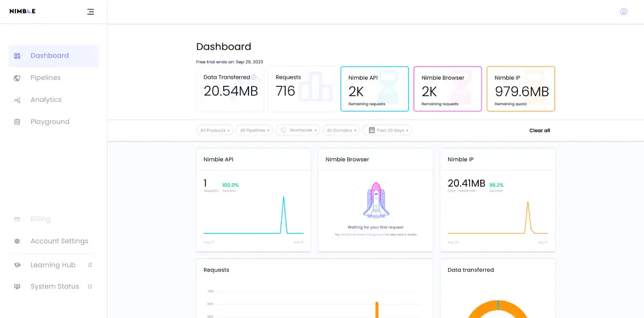
Task: Select the Nimble Browser remaining requests card
Action: (x=448, y=89)
